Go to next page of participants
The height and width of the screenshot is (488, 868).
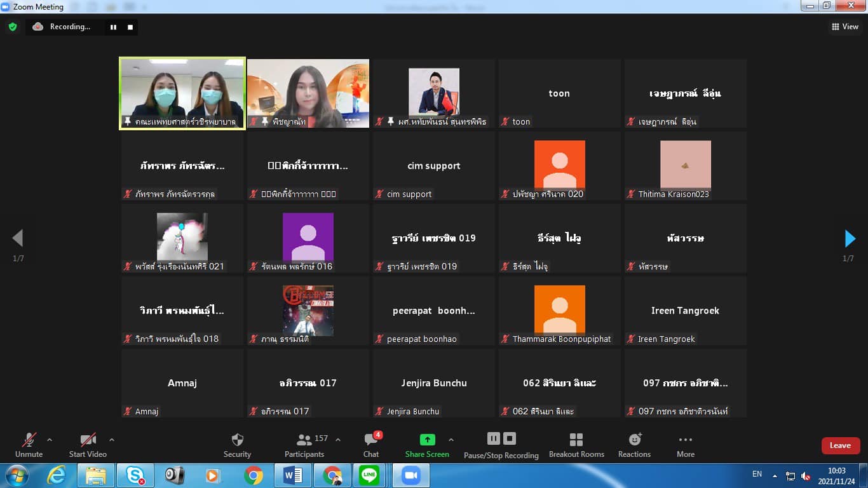click(x=850, y=238)
